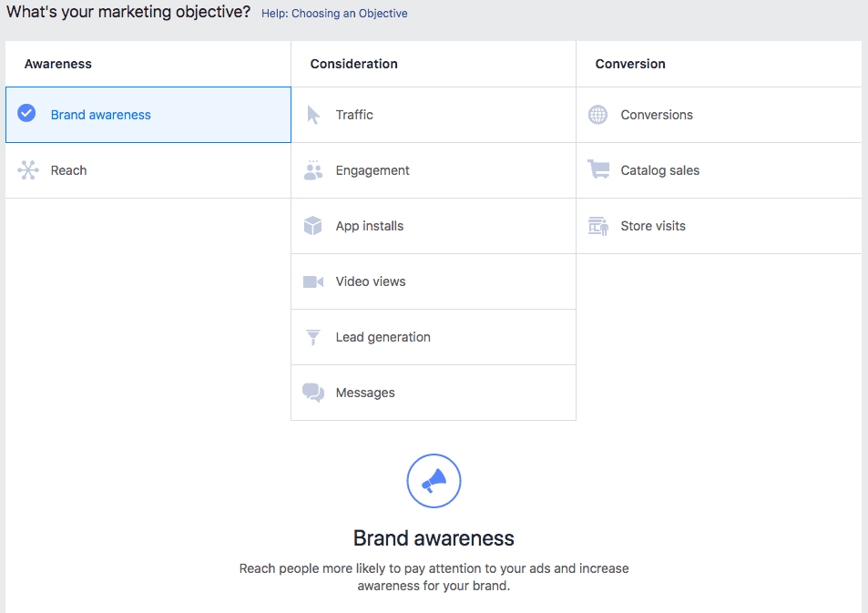Click the Reach asterisk icon
Screen dimensions: 868x613
[x=26, y=169]
